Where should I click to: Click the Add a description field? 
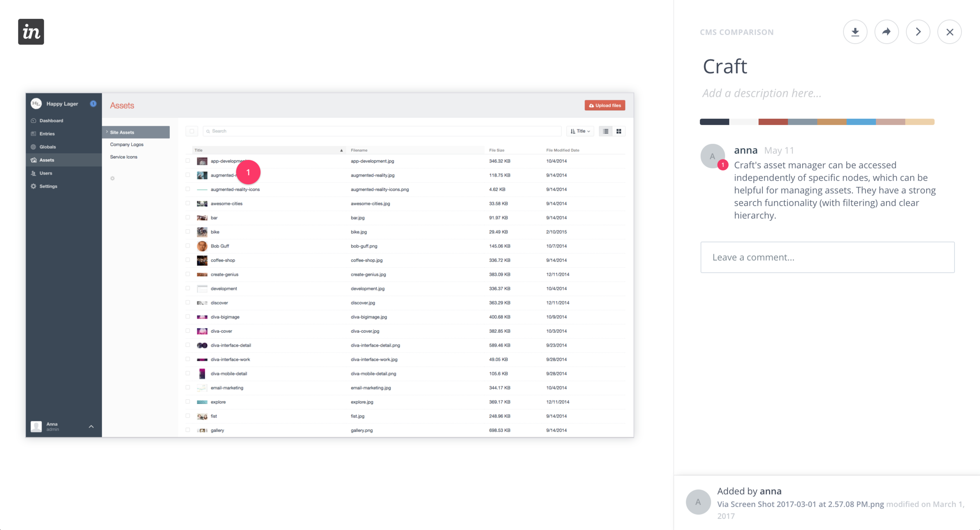(x=762, y=93)
